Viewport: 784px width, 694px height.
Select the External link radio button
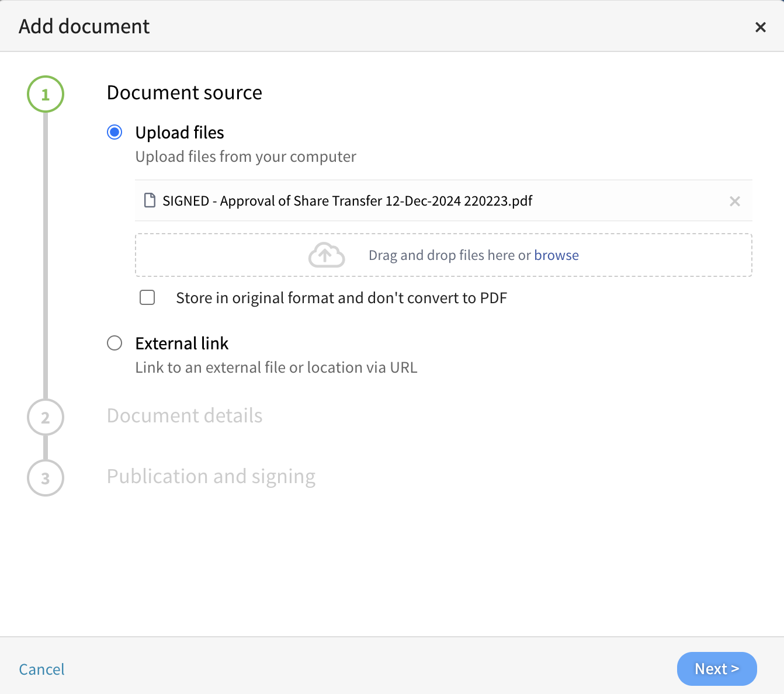tap(115, 343)
